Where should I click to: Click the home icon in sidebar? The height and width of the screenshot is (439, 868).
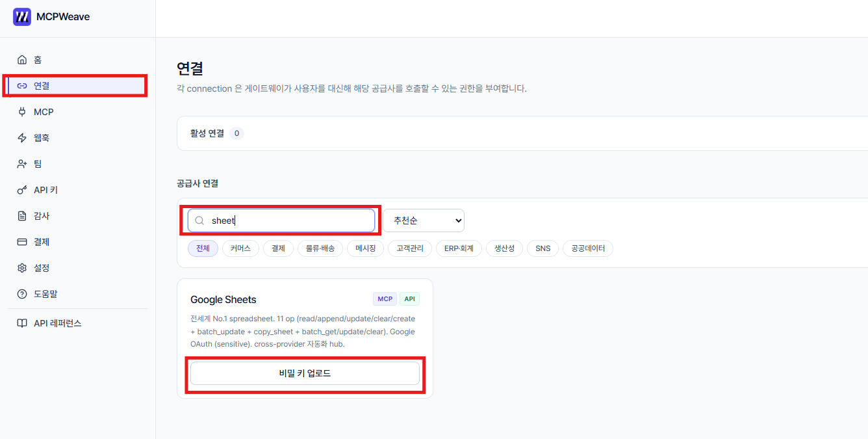click(22, 60)
